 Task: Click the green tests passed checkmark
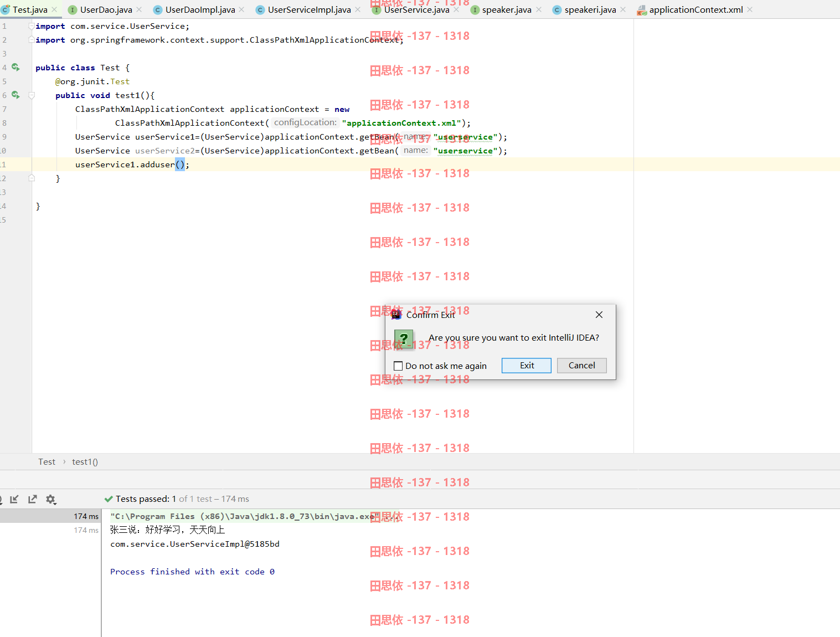click(x=109, y=499)
